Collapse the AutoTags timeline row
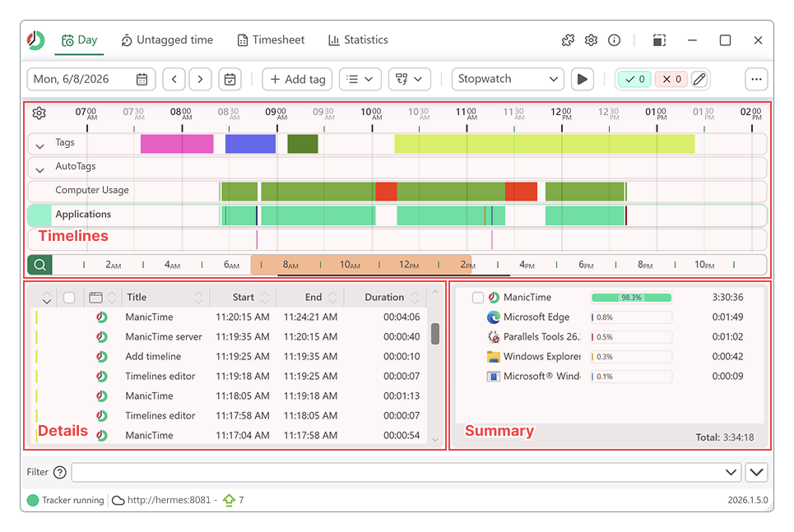Viewport: 794px width, 532px height. (x=40, y=170)
